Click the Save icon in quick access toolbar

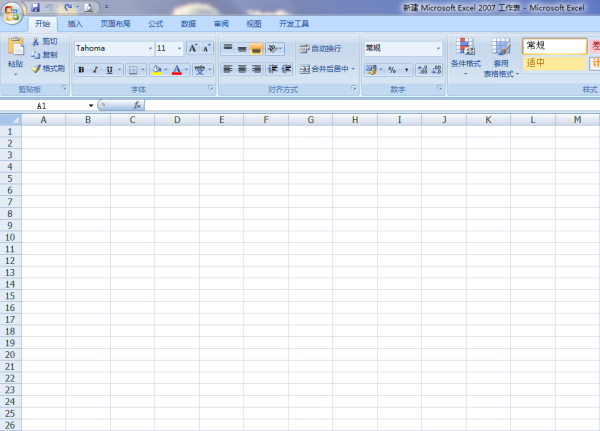click(36, 7)
